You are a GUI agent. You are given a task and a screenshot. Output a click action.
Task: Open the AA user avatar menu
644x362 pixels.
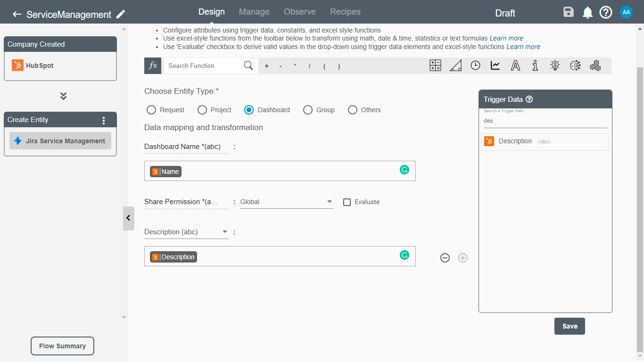click(x=626, y=12)
